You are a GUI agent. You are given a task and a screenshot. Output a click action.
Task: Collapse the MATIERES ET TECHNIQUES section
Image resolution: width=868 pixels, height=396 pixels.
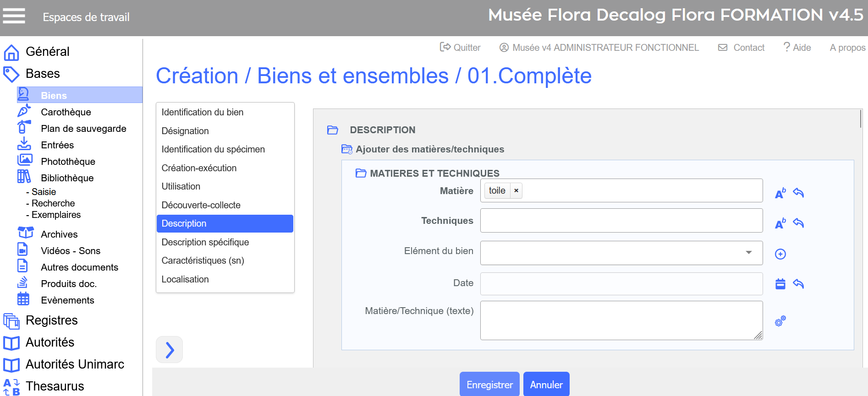[361, 173]
